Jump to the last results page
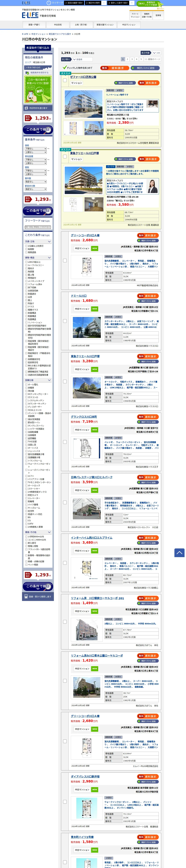The image size is (186, 868). click(152, 59)
